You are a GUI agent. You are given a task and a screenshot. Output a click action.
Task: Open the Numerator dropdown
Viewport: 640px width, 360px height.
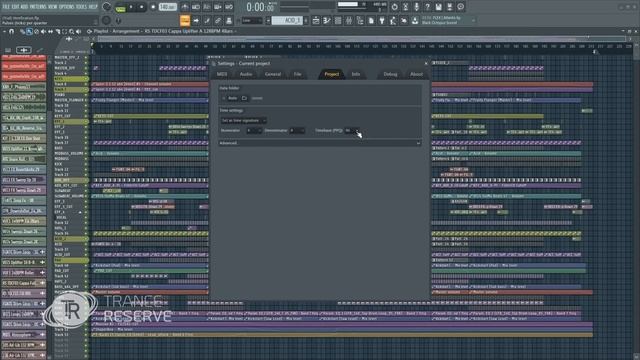[254, 131]
